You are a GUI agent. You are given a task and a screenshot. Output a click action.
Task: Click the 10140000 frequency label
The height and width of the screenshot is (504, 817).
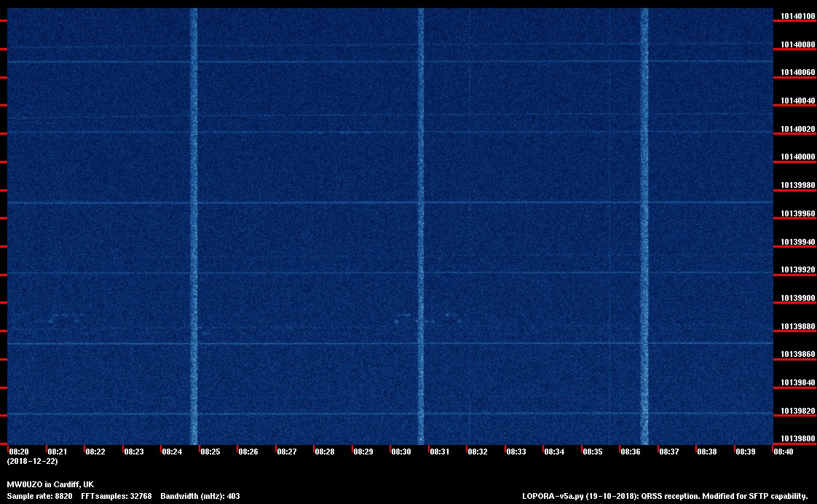[798, 157]
